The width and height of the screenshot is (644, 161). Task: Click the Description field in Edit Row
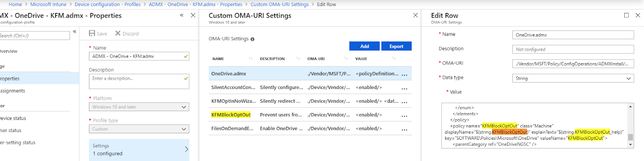(x=573, y=50)
